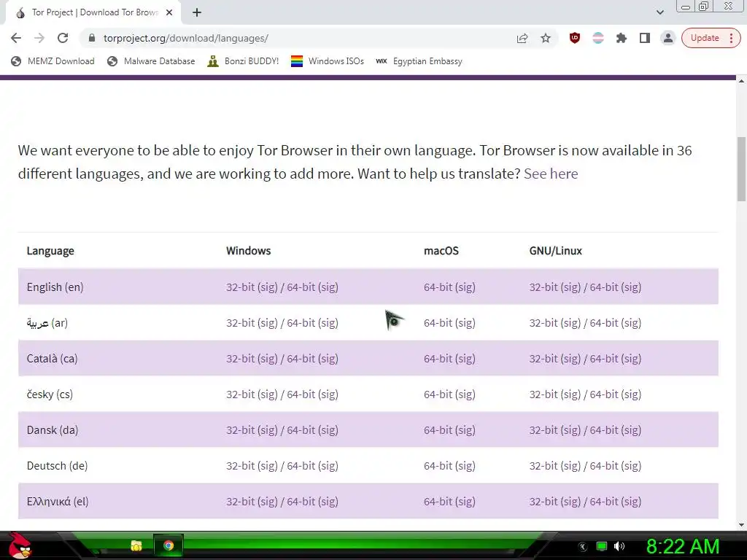Open the profile avatar menu
The width and height of the screenshot is (747, 560).
(668, 38)
